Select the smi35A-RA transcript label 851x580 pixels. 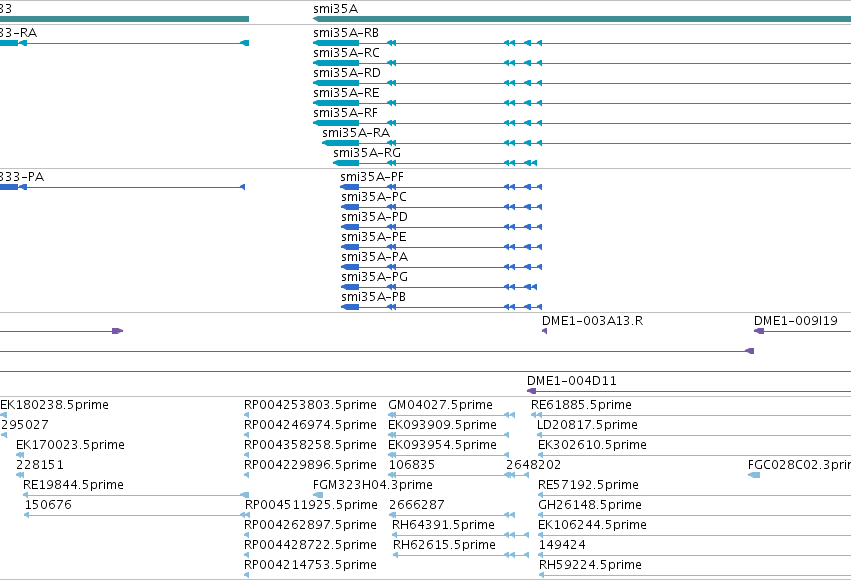coord(356,133)
